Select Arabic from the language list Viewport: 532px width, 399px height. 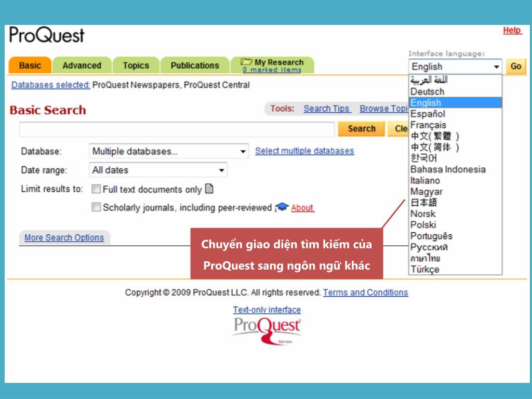coord(455,81)
